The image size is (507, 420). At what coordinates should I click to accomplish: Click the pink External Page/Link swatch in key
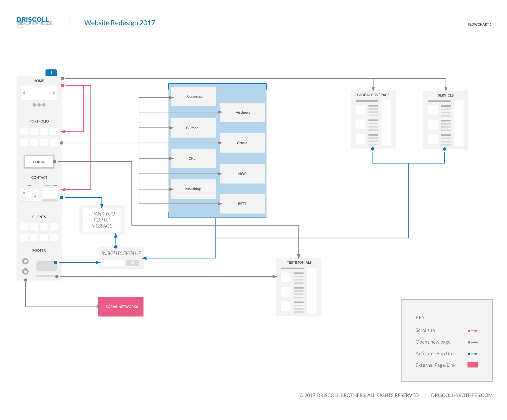(x=472, y=365)
